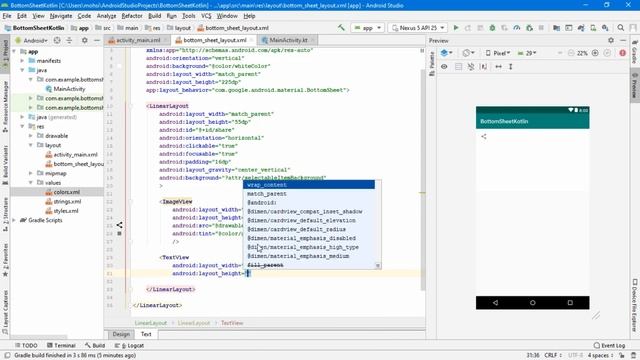The height and width of the screenshot is (360, 640).
Task: Expand the Gradle Scripts node
Action: point(14,220)
